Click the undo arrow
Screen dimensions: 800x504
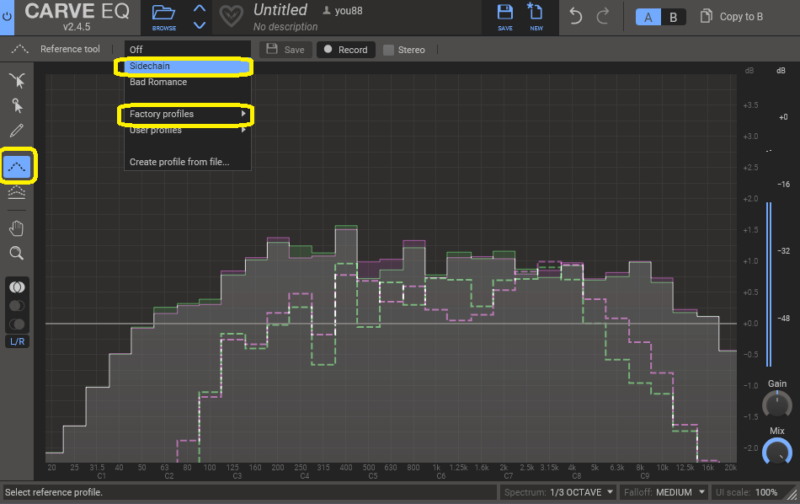coord(576,16)
